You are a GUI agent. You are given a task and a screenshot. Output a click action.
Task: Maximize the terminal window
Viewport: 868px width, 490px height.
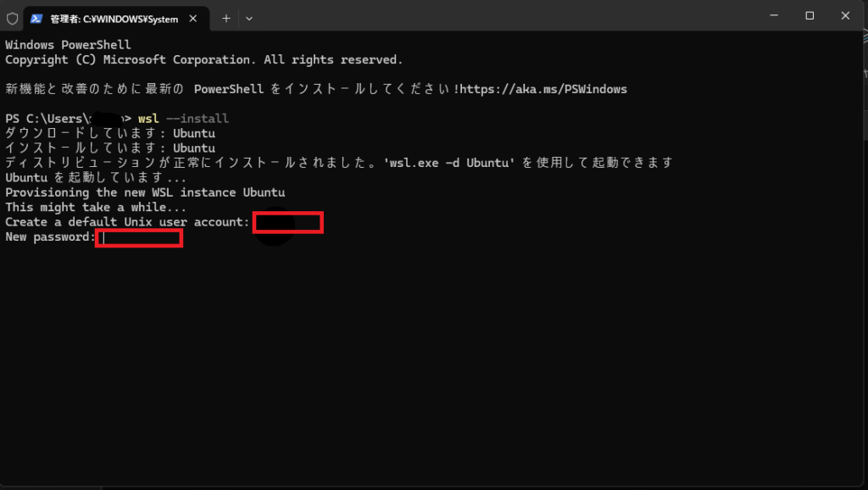pyautogui.click(x=810, y=15)
